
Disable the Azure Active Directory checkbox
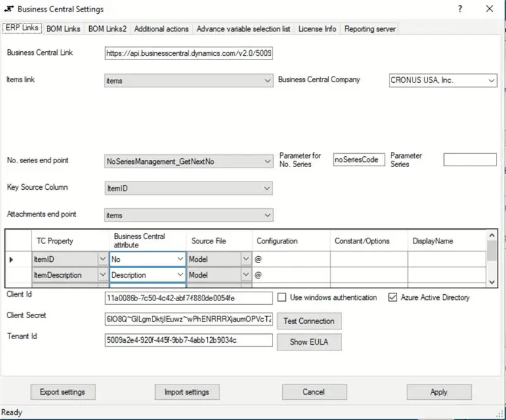tap(392, 297)
